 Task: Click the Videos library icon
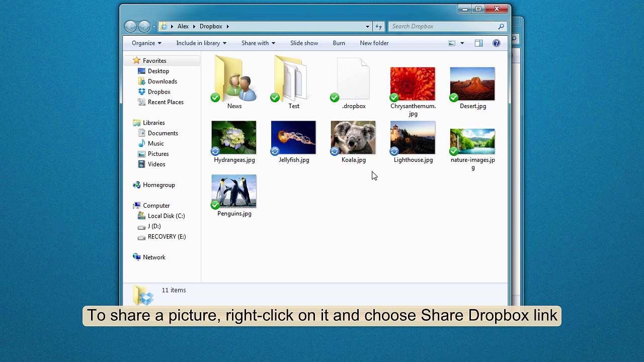[142, 164]
